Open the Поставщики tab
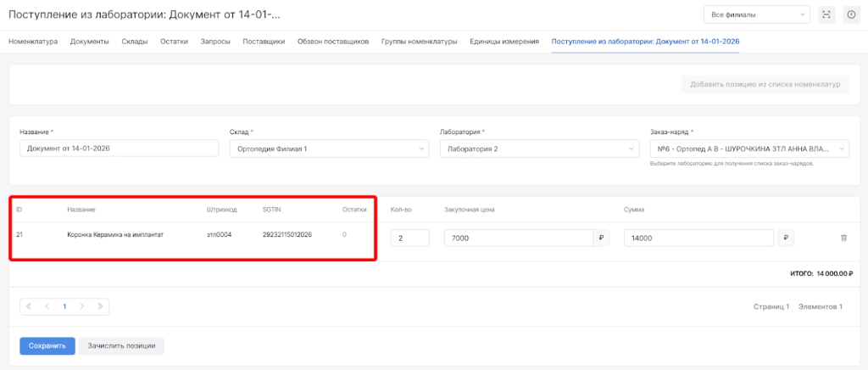This screenshot has height=370, width=868. [x=264, y=42]
